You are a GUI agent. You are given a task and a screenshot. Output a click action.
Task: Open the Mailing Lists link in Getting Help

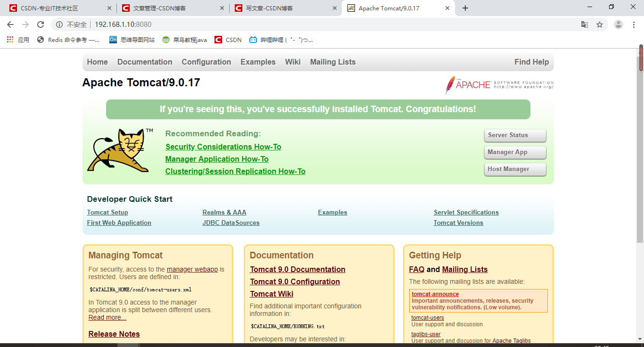[x=465, y=270]
